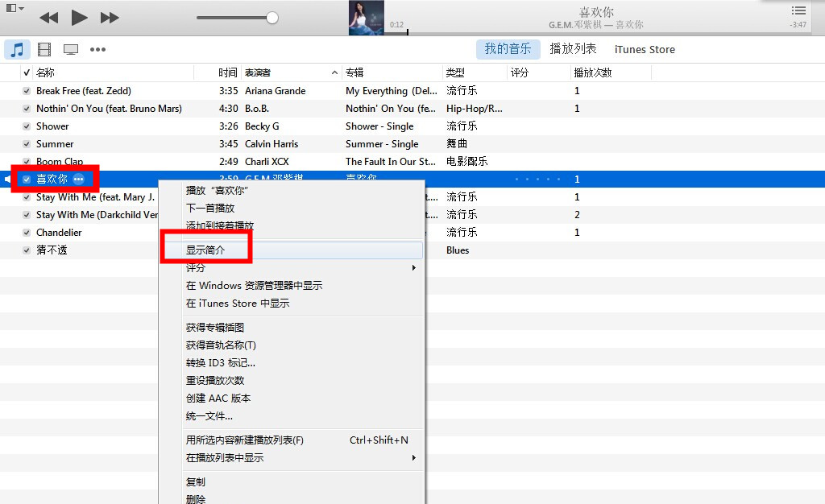This screenshot has height=504, width=825.
Task: Click the play button
Action: click(x=80, y=18)
